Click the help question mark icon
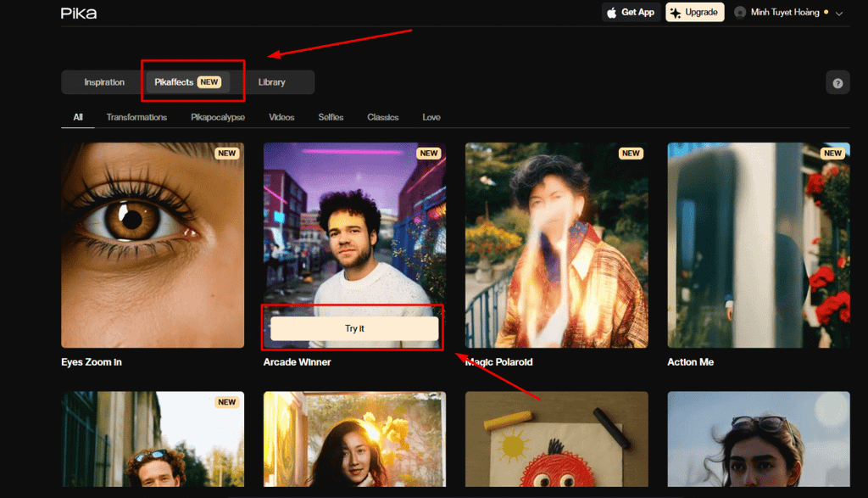This screenshot has width=868, height=498. click(x=837, y=83)
